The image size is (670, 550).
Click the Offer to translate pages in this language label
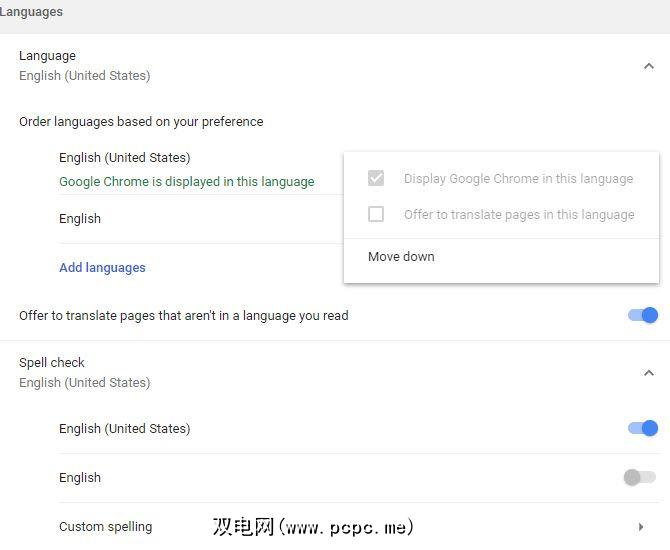519,214
